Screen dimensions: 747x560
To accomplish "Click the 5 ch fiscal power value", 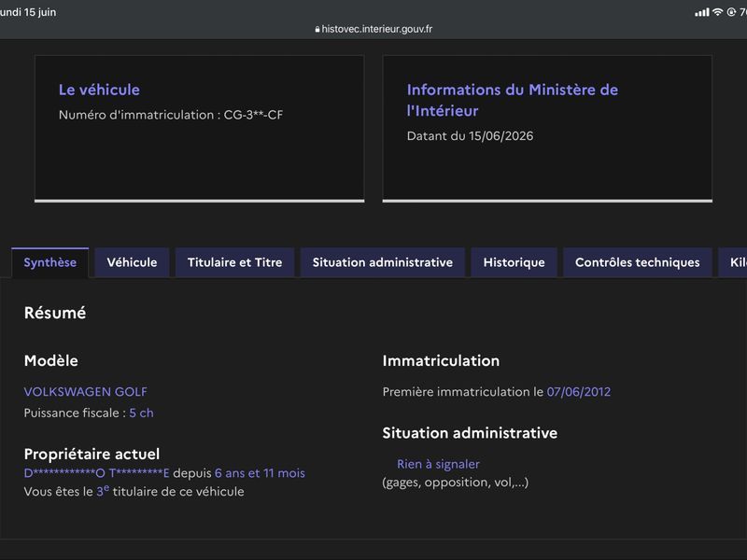I will click(x=142, y=413).
